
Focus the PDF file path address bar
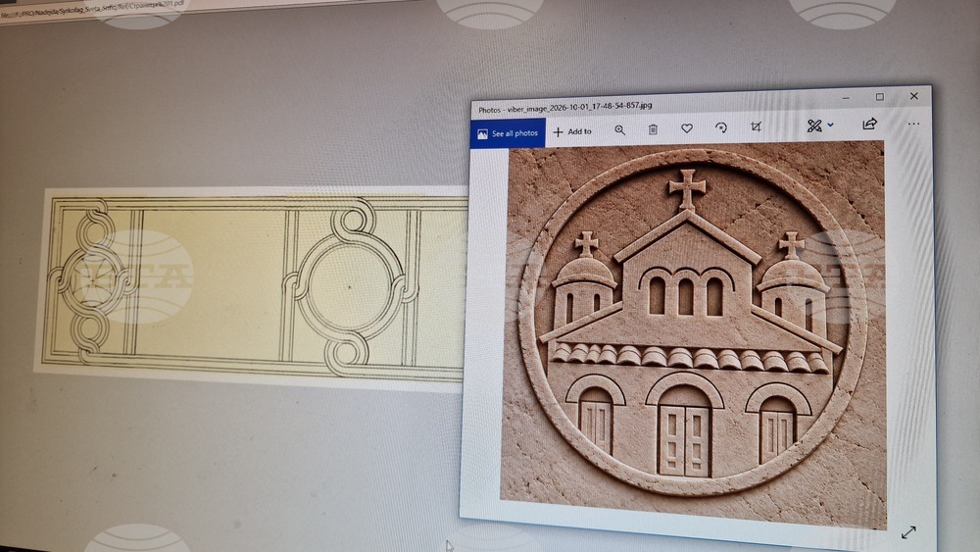click(94, 8)
